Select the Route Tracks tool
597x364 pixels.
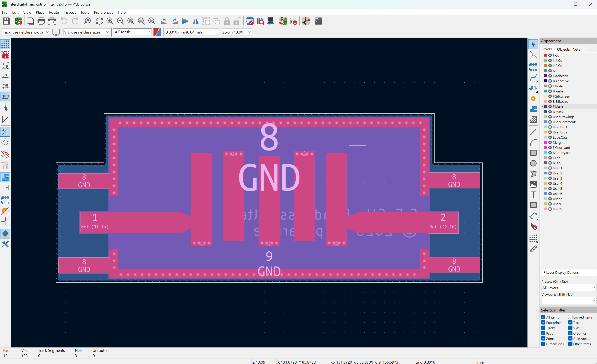click(x=533, y=78)
